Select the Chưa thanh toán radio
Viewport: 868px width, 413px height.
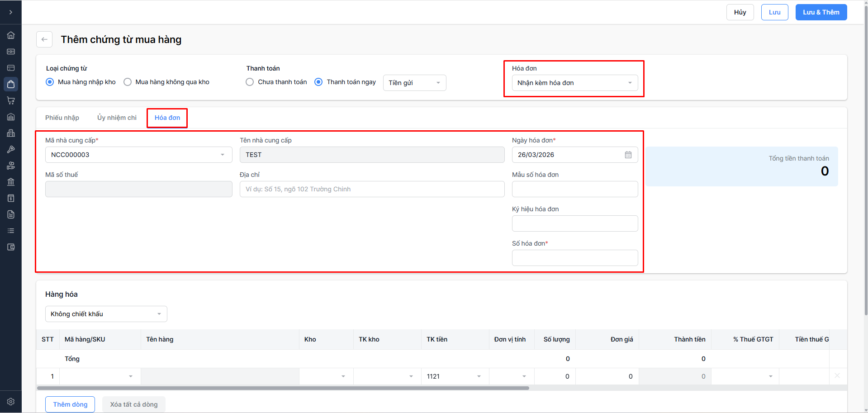coord(250,82)
